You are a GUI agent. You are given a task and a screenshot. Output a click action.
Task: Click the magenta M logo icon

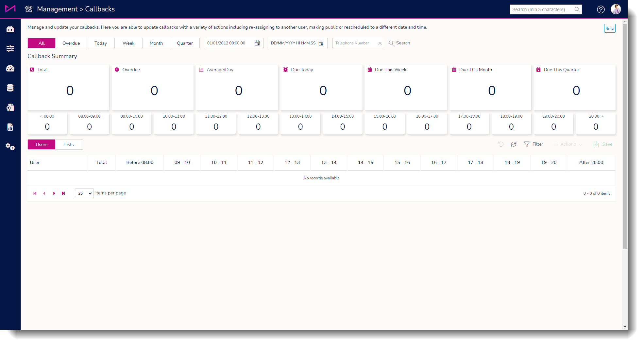pos(10,9)
